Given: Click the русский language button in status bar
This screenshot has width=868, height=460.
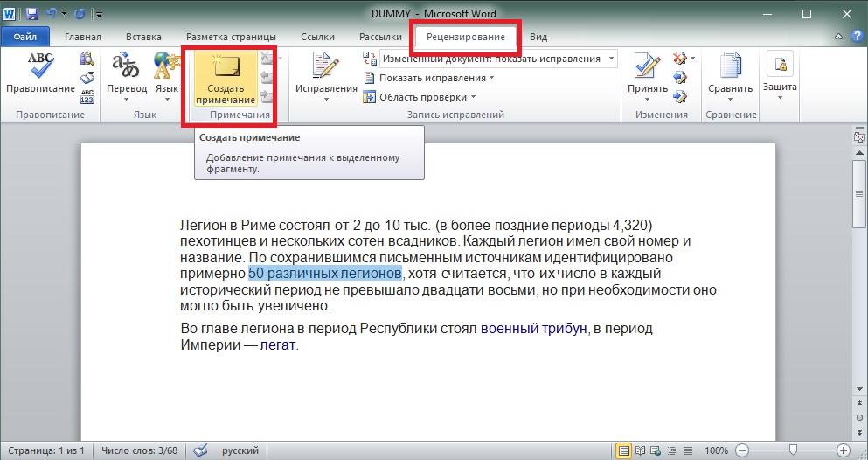Looking at the screenshot, I should coord(240,450).
